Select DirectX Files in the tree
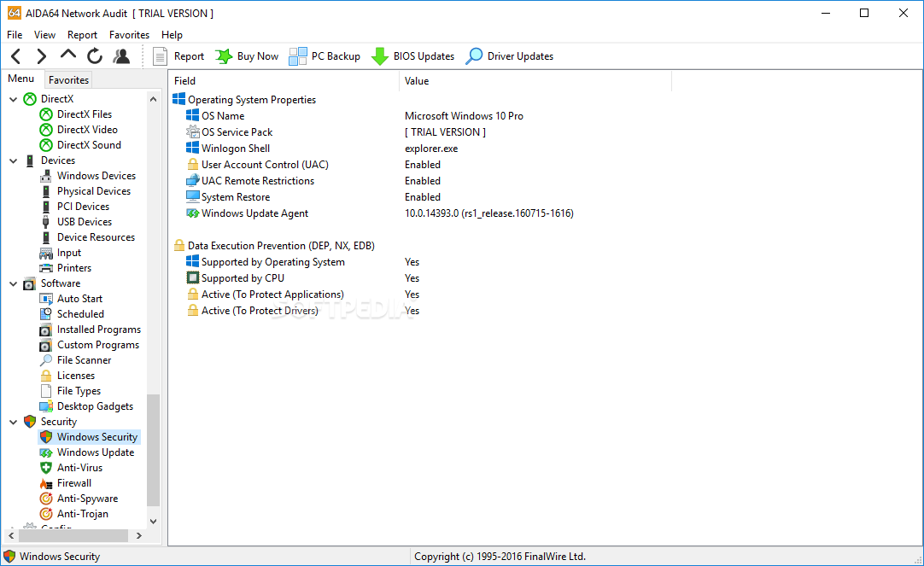924x566 pixels. pyautogui.click(x=75, y=114)
